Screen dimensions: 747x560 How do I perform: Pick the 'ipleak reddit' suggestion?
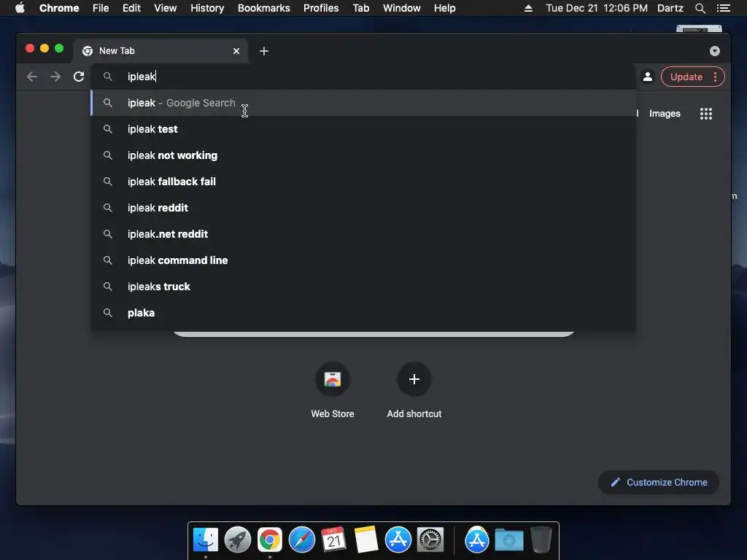363,208
